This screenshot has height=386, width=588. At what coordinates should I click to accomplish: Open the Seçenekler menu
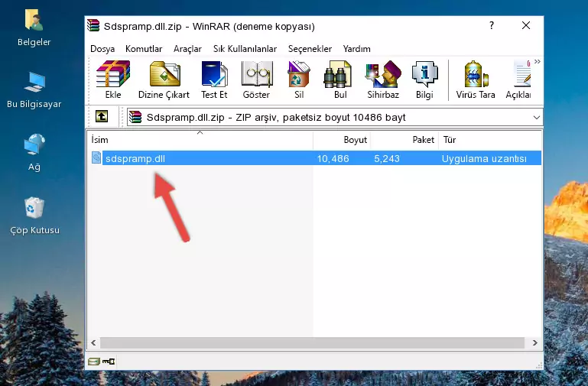(310, 49)
